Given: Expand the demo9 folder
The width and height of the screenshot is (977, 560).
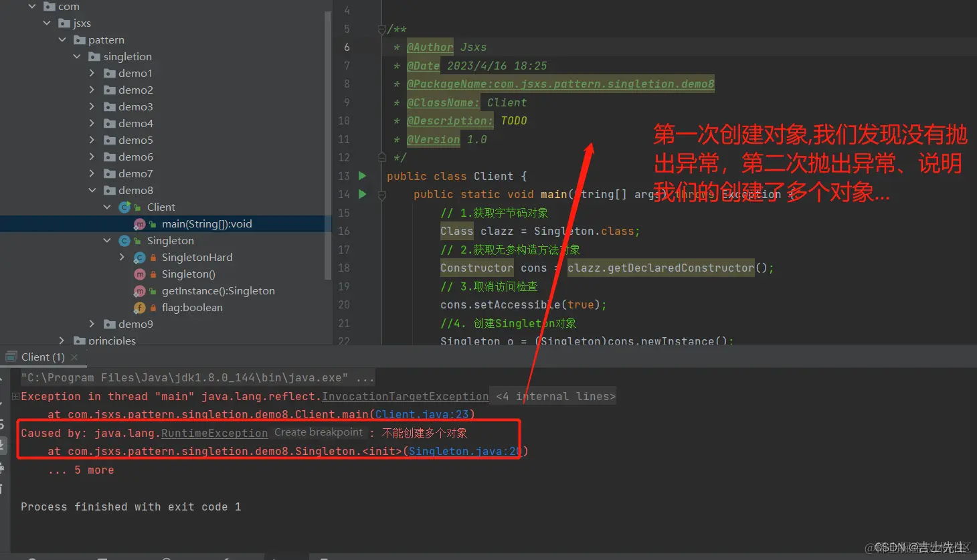Looking at the screenshot, I should click(92, 324).
